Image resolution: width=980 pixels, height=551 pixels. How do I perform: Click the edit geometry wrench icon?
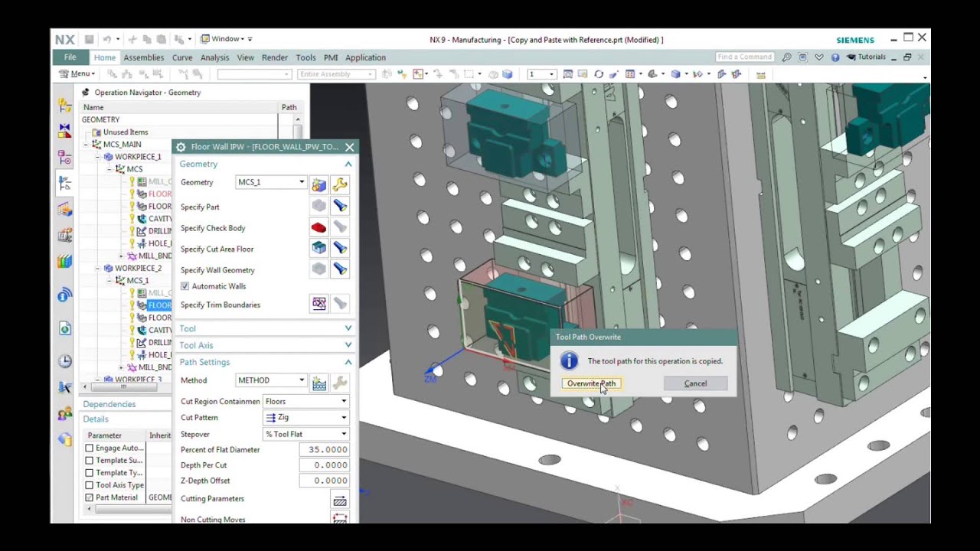click(340, 184)
